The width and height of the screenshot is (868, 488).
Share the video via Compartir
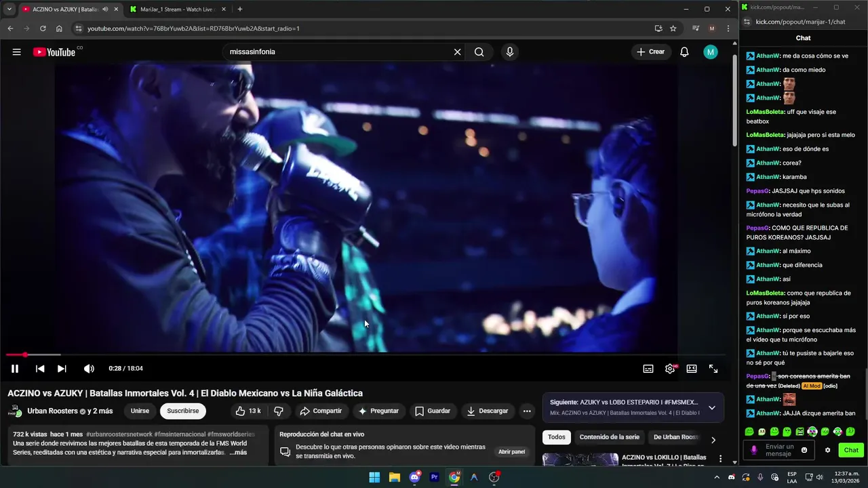click(321, 411)
